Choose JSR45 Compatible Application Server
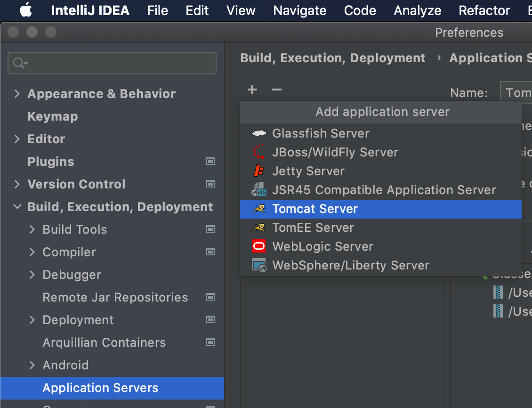Image resolution: width=532 pixels, height=408 pixels. (381, 190)
